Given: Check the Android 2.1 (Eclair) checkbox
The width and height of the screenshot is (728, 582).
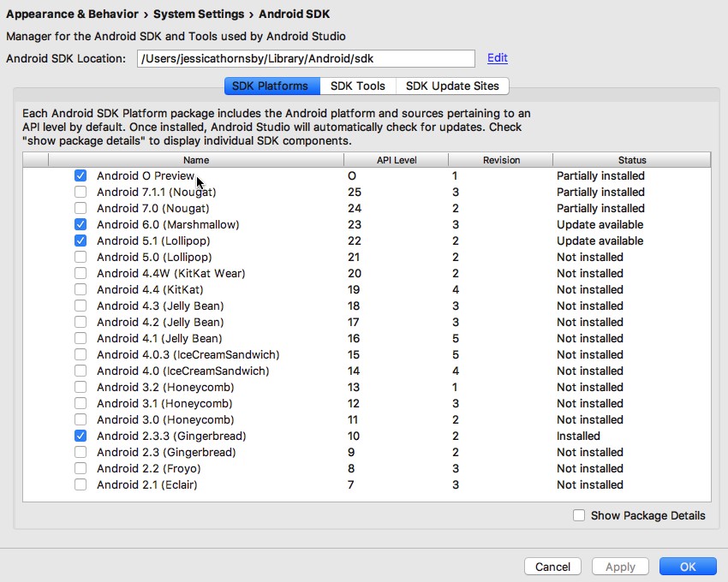Looking at the screenshot, I should pos(81,484).
